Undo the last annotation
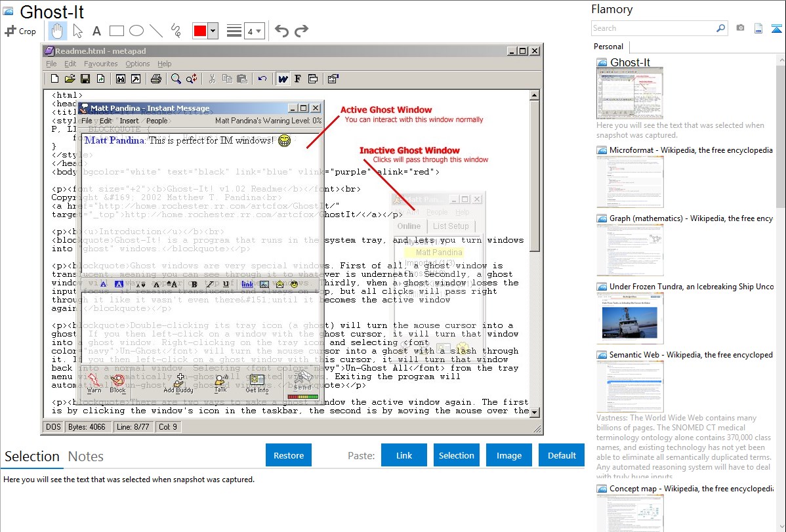 coord(281,31)
